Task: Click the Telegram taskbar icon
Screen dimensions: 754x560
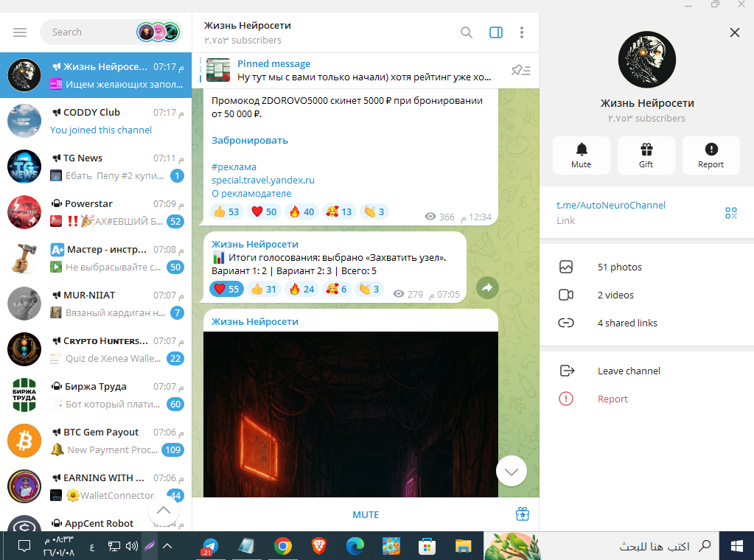Action: click(210, 547)
